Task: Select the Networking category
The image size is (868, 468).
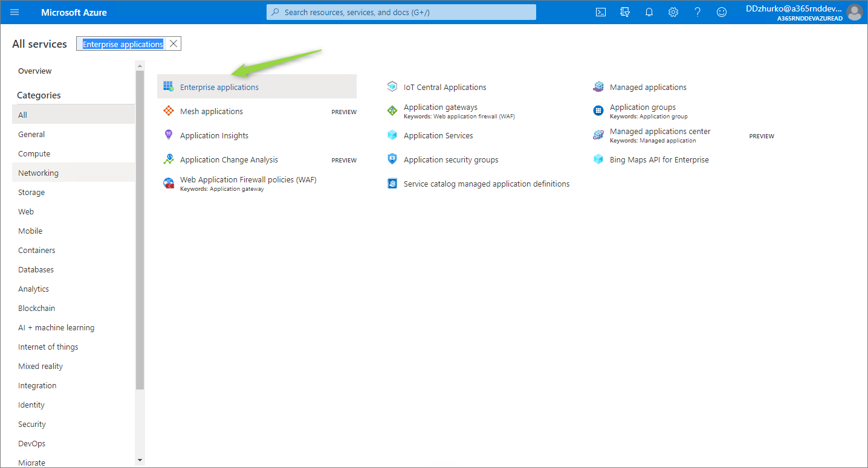Action: tap(38, 173)
